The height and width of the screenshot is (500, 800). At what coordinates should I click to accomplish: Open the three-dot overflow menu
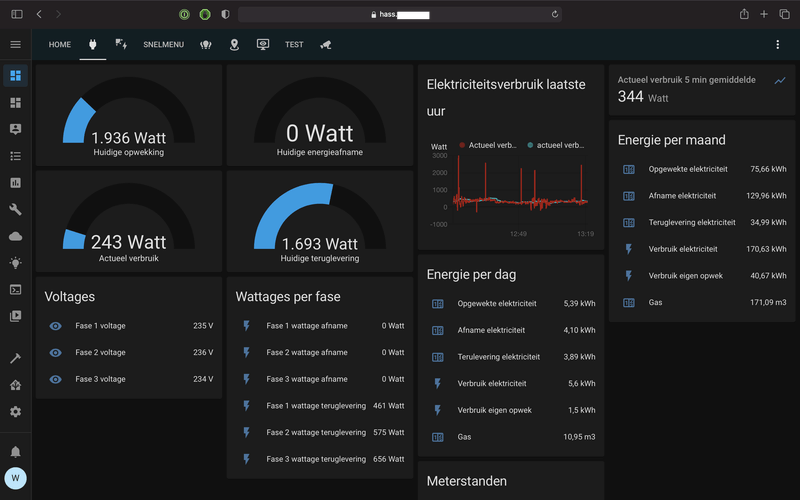click(x=777, y=44)
